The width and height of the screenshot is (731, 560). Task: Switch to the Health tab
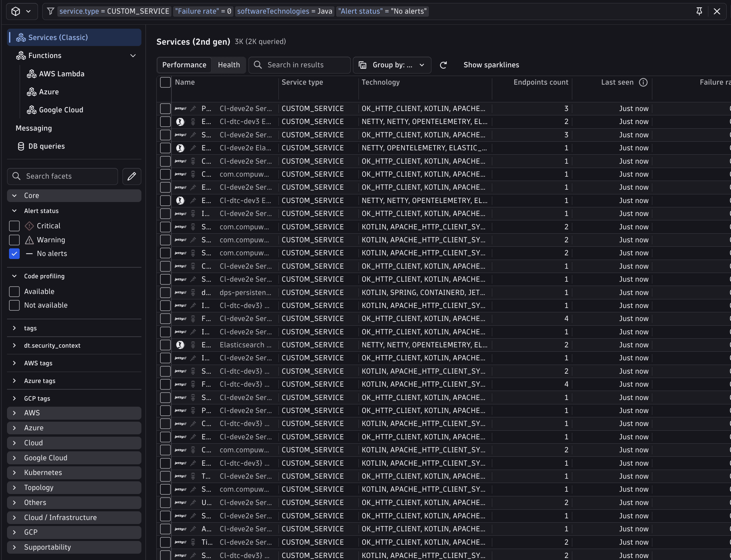tap(229, 65)
